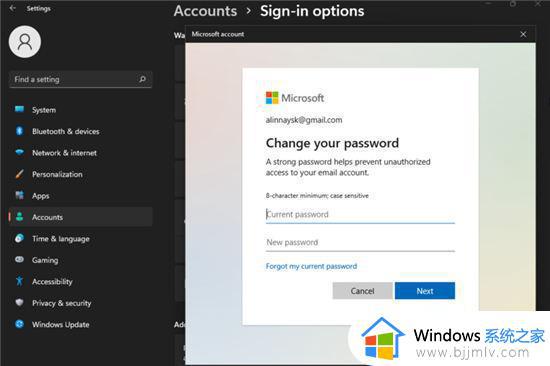Open Time & language settings
The image size is (550, 366).
[x=81, y=239]
